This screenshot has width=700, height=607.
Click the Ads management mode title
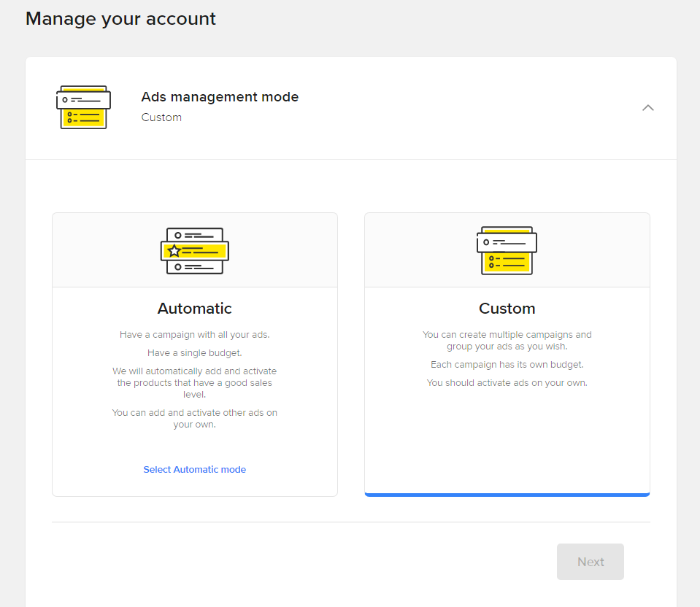point(220,97)
